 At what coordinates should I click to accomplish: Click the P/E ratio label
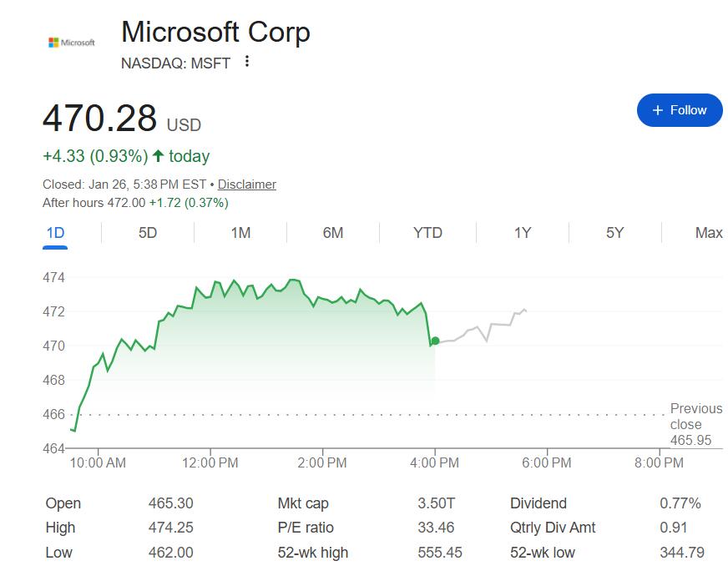tap(306, 528)
